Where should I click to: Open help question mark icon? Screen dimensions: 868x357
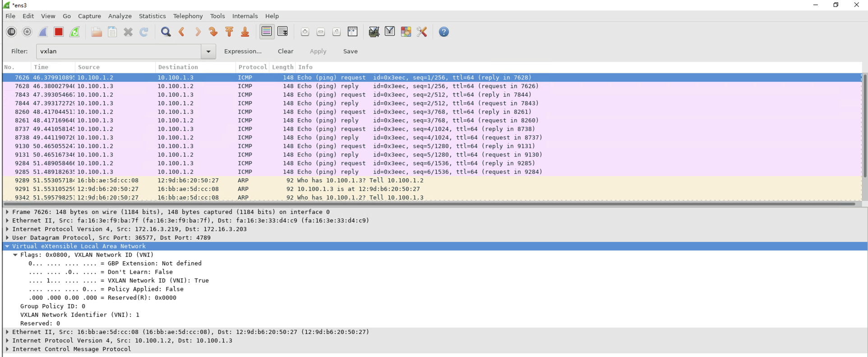click(444, 32)
